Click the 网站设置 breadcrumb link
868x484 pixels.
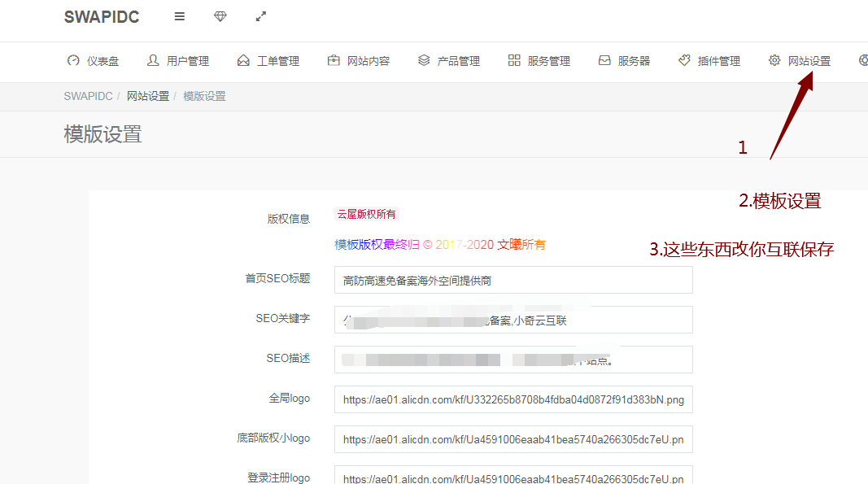148,96
